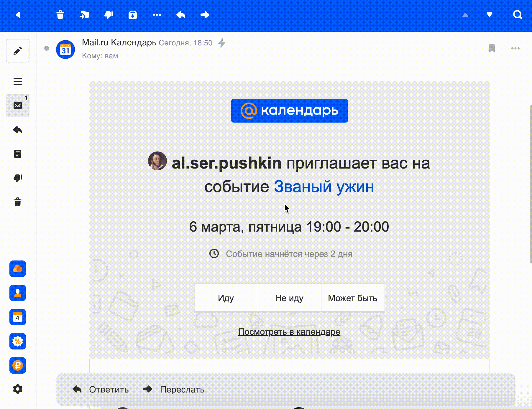This screenshot has width=532, height=409.
Task: Mark as spam with top toolbar thumbs-down icon
Action: 109,15
